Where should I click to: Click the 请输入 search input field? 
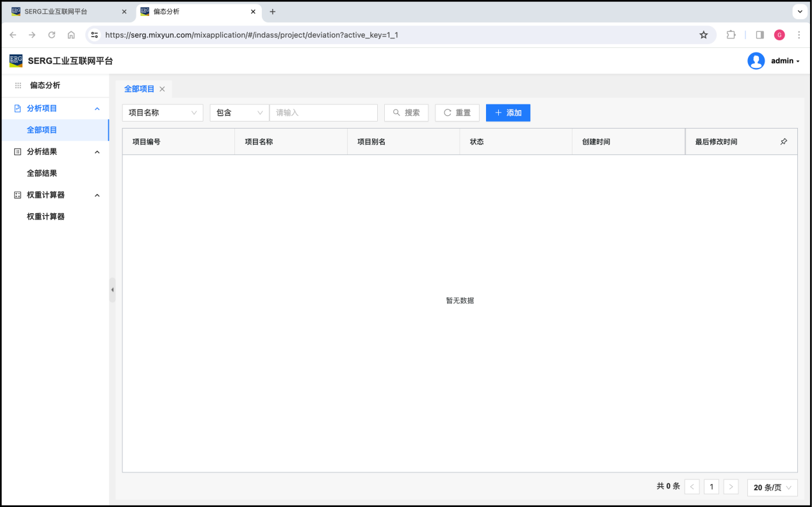[x=323, y=113]
